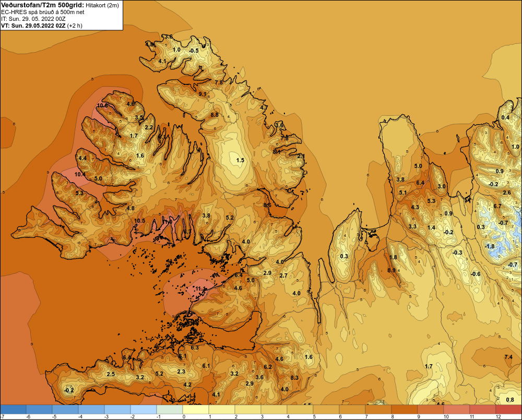Click the -0.6 temperature value
Image resolution: width=522 pixels, height=420 pixels.
pos(476,274)
